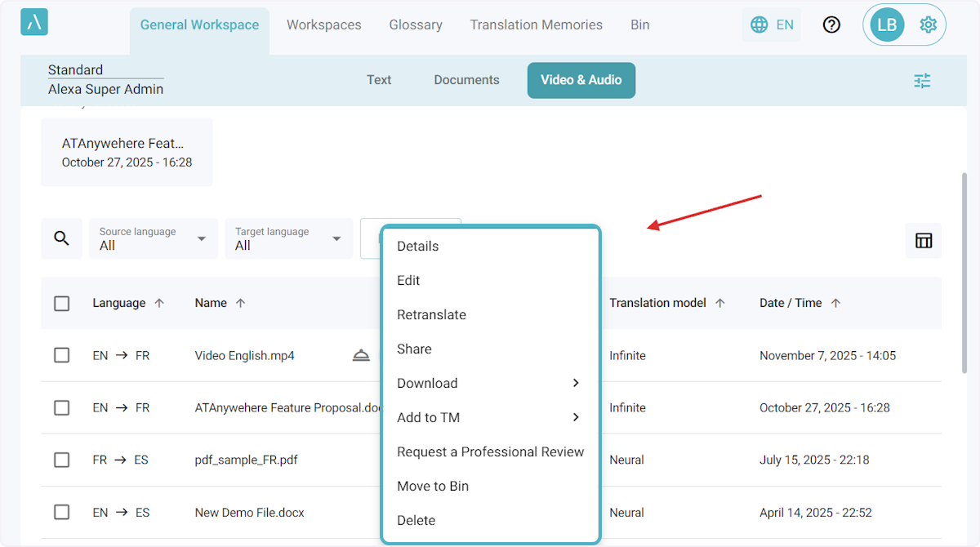Open settings via the gear icon

(x=928, y=25)
